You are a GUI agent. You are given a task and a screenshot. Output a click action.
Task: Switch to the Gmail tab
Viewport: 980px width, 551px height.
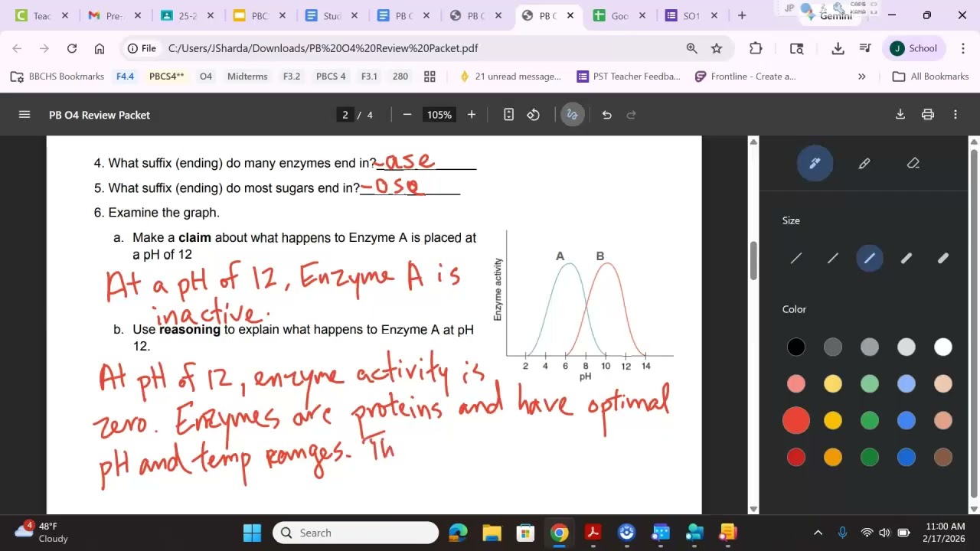click(116, 15)
